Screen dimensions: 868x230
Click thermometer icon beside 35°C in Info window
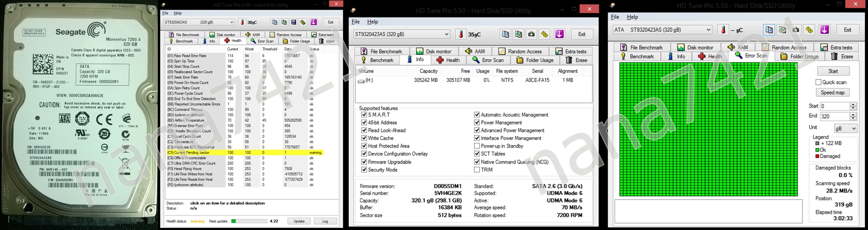coord(461,34)
